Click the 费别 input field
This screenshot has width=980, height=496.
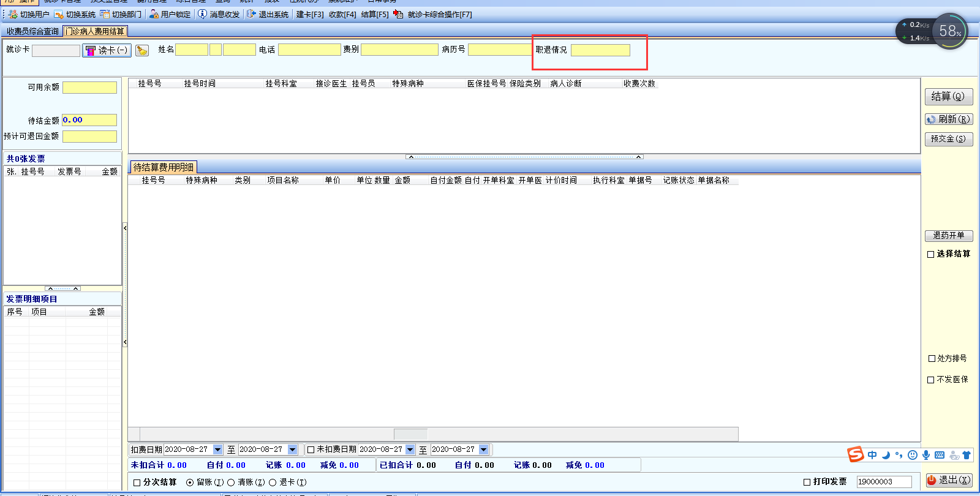[x=399, y=50]
